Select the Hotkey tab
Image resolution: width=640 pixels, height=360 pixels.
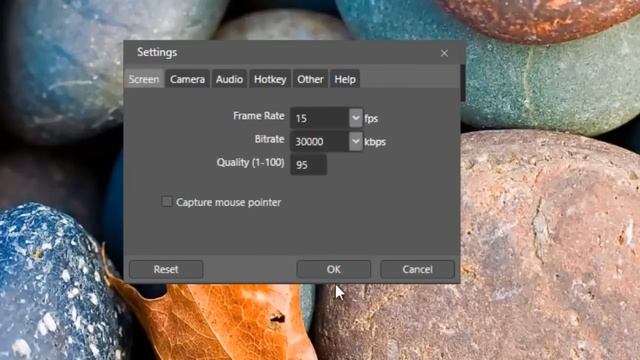270,79
